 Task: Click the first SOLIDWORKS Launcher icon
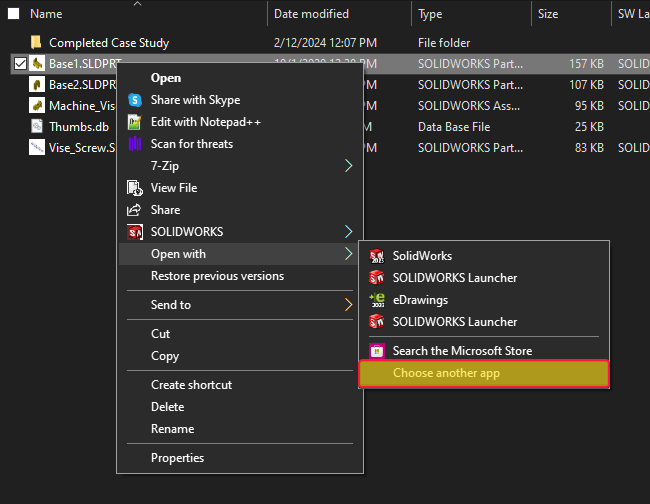(377, 278)
